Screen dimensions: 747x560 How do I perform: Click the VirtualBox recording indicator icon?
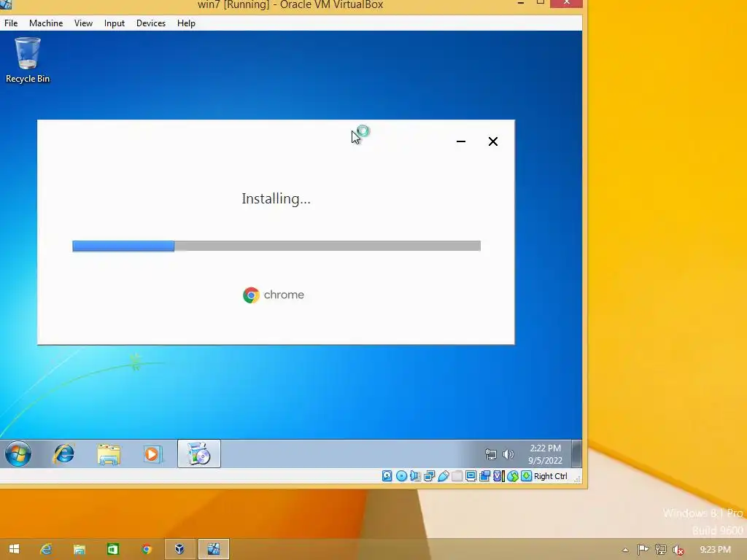point(484,475)
